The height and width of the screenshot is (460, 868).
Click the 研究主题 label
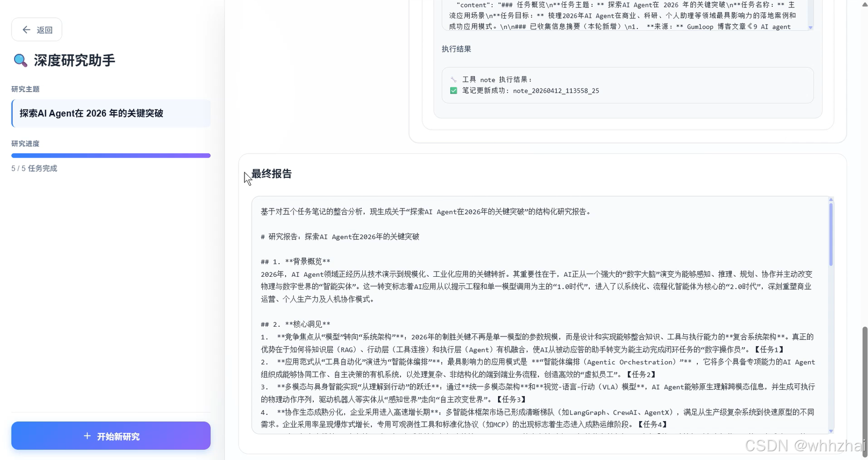pos(25,89)
